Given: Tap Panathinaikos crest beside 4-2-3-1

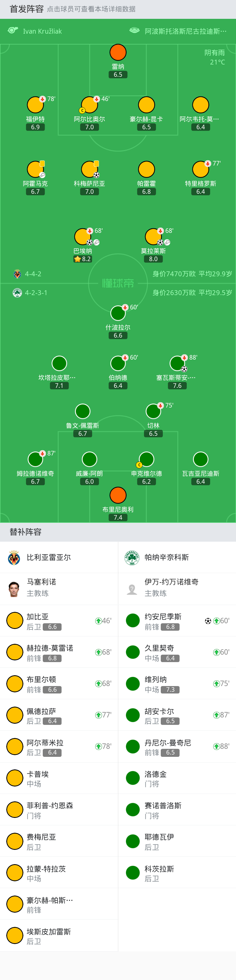Looking at the screenshot, I should 17,293.
